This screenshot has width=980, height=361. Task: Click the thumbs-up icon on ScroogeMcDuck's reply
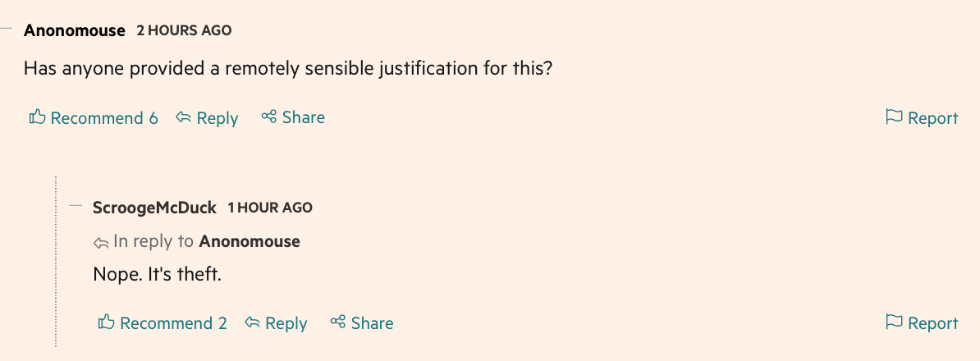[106, 322]
